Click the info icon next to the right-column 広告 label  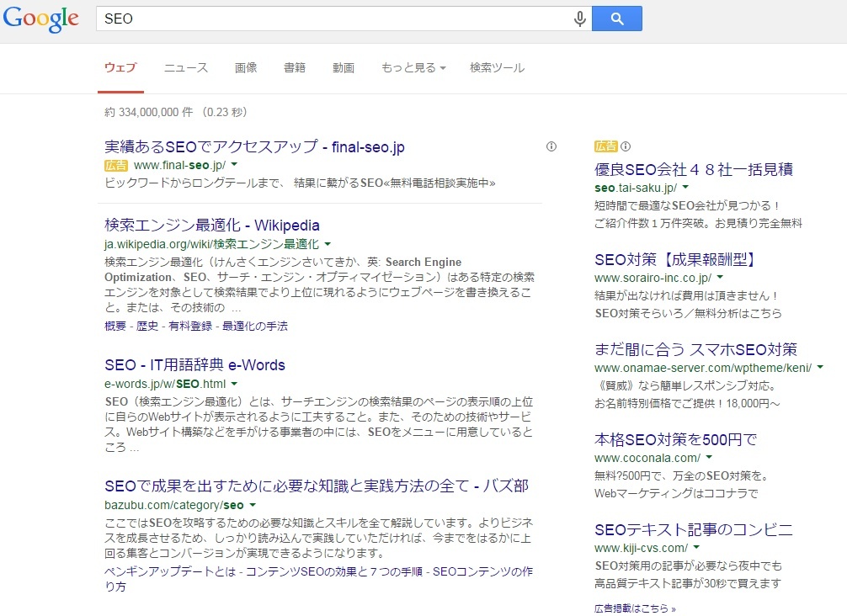627,146
